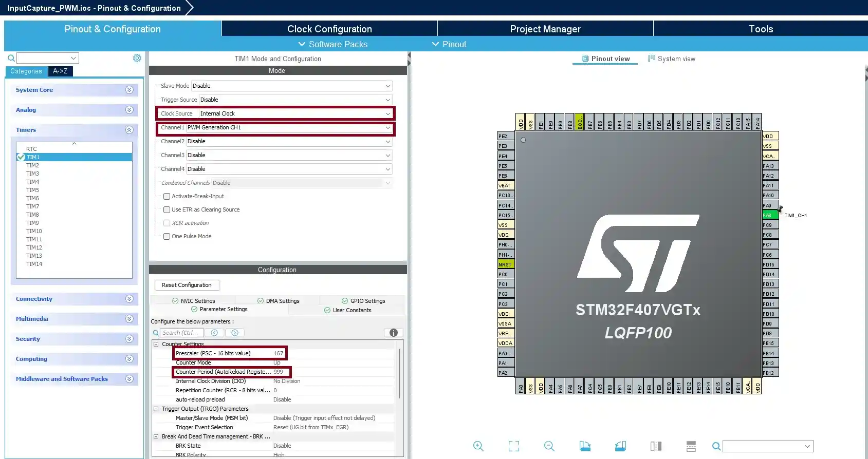The image size is (868, 459).
Task: Open the Tools tab
Action: [761, 29]
